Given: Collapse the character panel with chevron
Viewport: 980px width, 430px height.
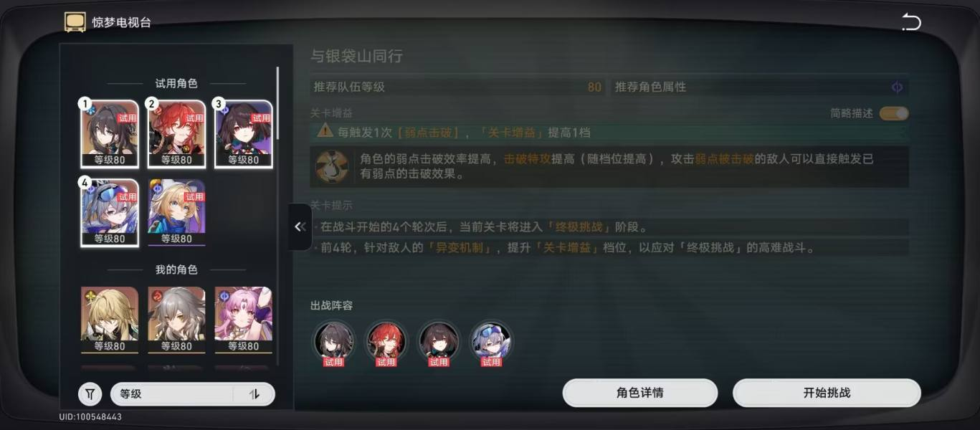Looking at the screenshot, I should click(300, 226).
